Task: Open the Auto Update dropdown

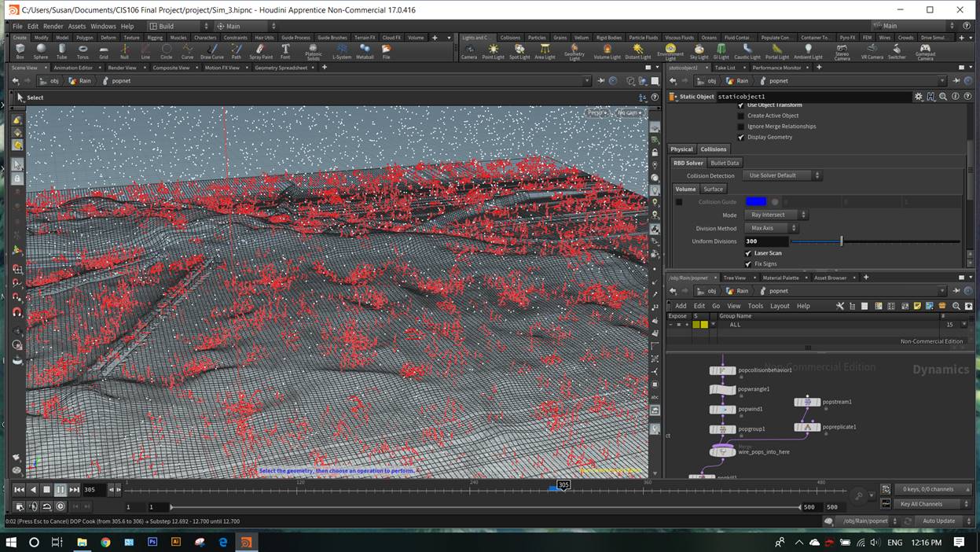Action: (943, 521)
